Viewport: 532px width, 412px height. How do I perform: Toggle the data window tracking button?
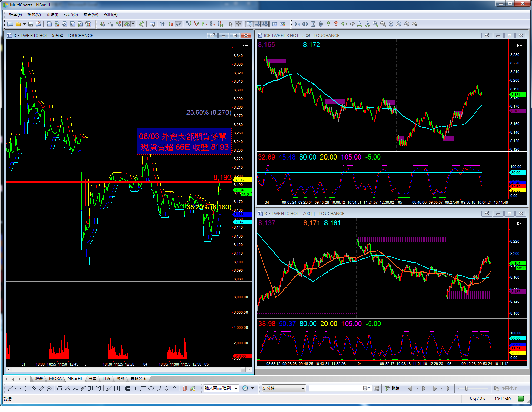(x=257, y=24)
